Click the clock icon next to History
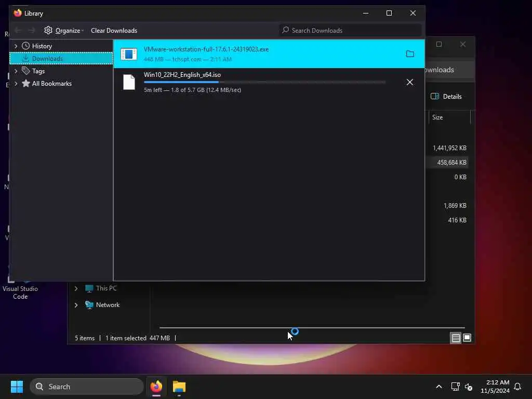 point(25,46)
